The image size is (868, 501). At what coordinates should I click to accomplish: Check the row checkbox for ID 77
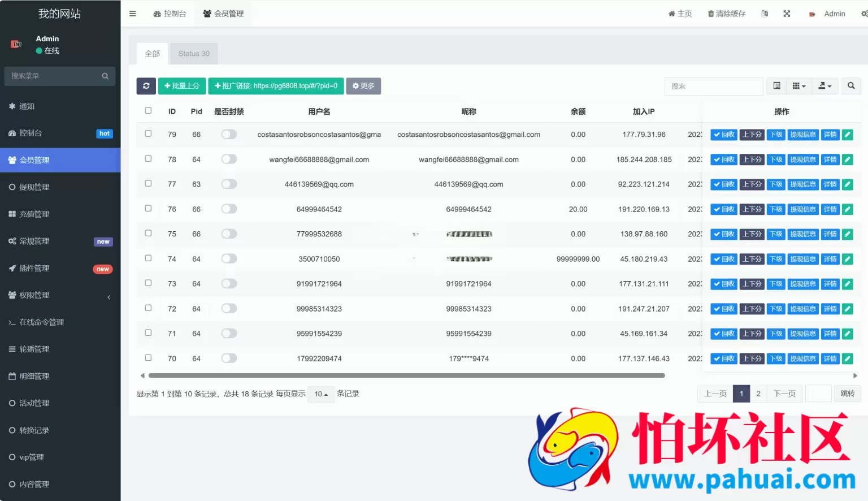[x=148, y=184]
